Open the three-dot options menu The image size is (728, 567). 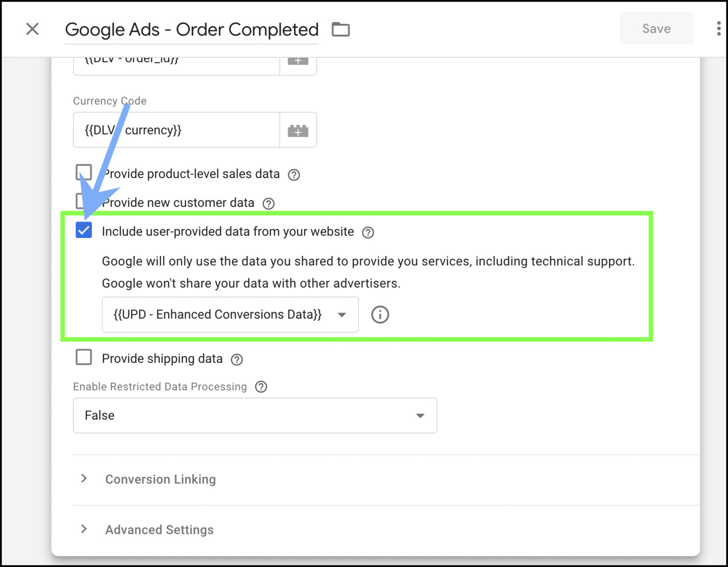click(718, 29)
